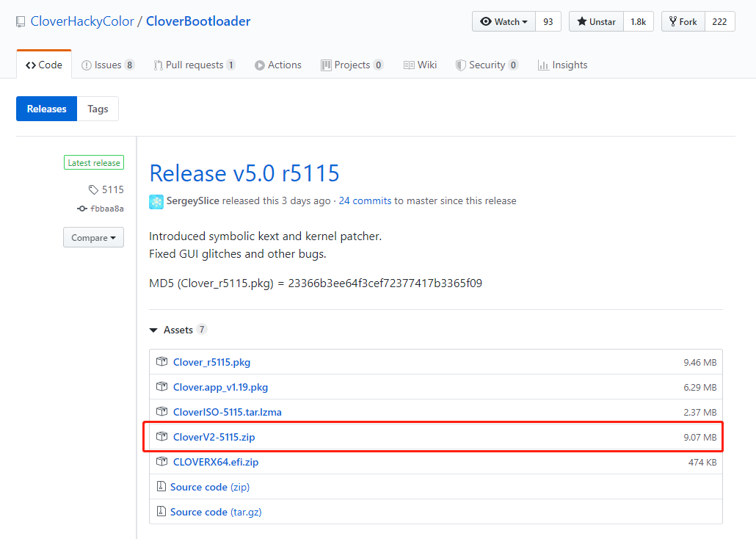Open the Compare dropdown
Screen dimensions: 756x539
click(x=93, y=237)
